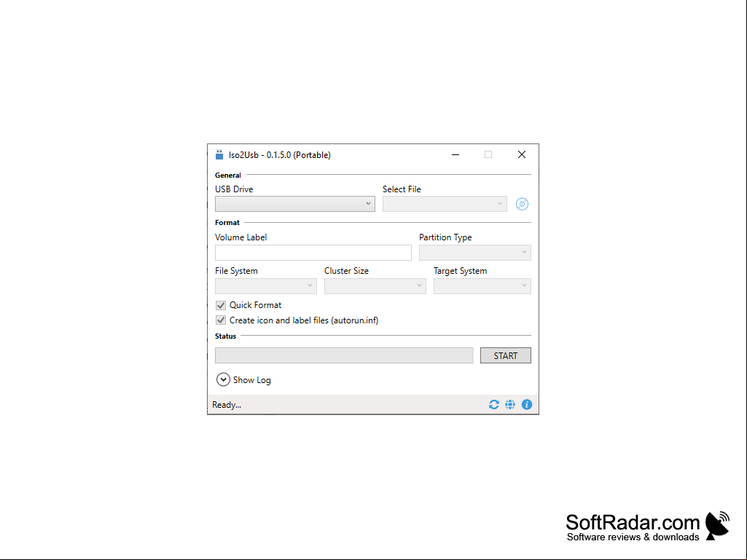Screen dimensions: 747x560
Task: Open the USB Drive dropdown
Action: click(295, 204)
